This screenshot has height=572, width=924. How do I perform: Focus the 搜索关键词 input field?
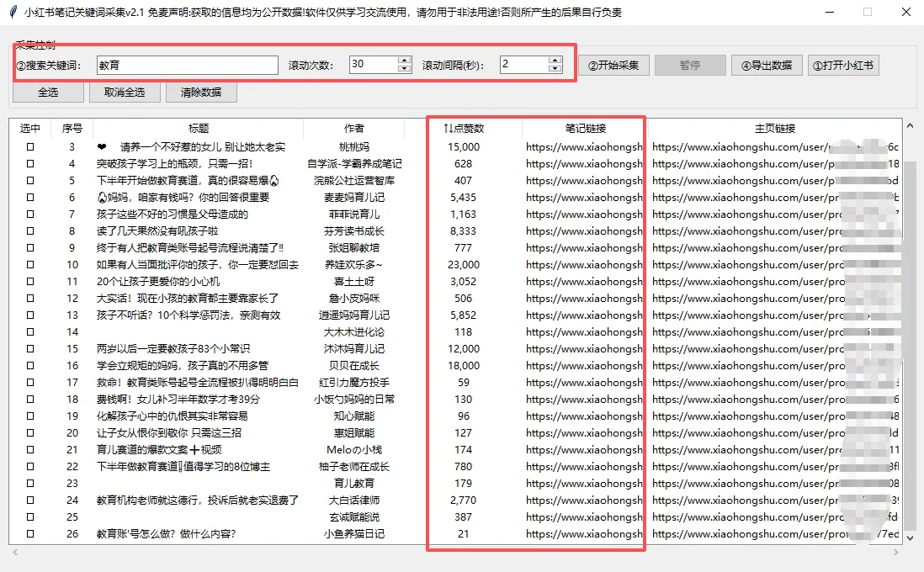186,65
